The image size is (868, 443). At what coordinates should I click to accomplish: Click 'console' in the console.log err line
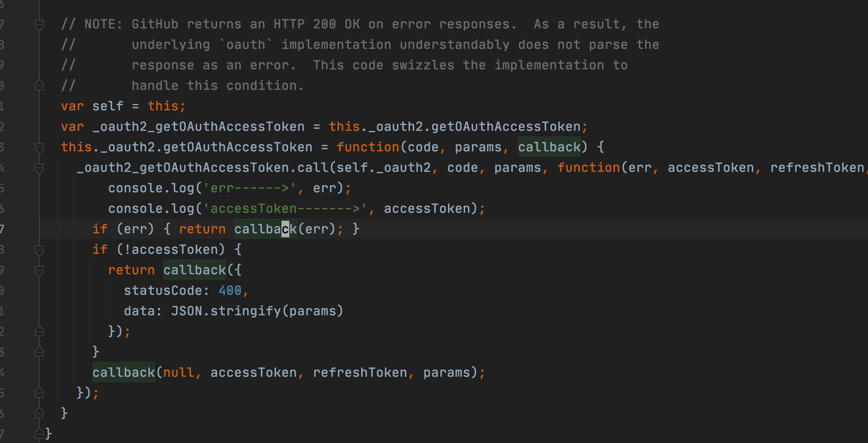click(135, 188)
